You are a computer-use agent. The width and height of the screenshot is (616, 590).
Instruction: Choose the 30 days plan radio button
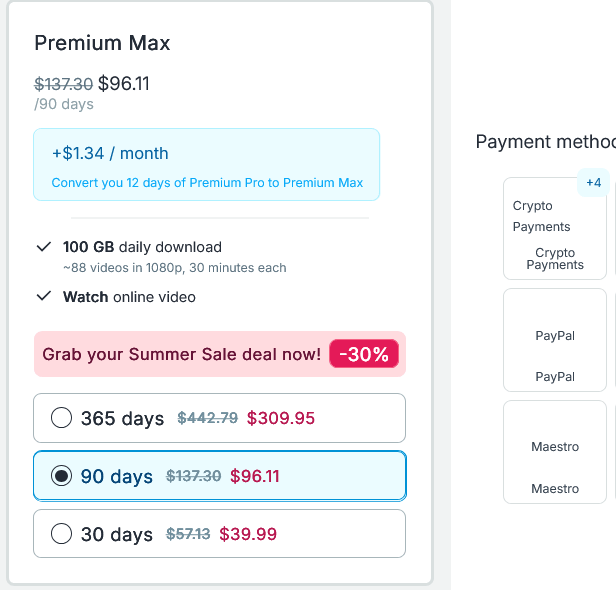pos(61,534)
